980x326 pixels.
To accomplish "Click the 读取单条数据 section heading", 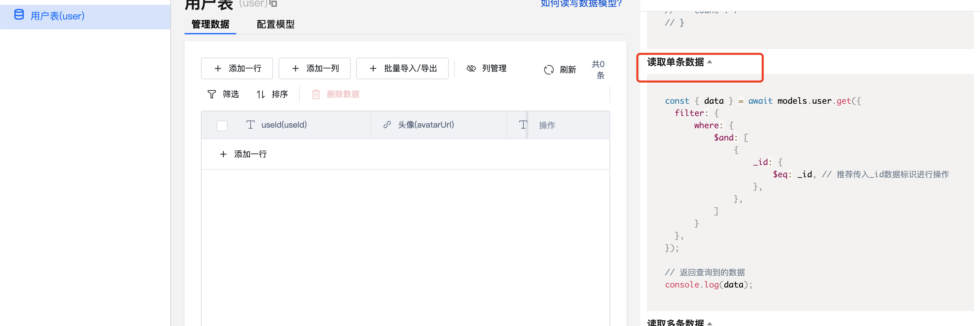I will tap(675, 62).
